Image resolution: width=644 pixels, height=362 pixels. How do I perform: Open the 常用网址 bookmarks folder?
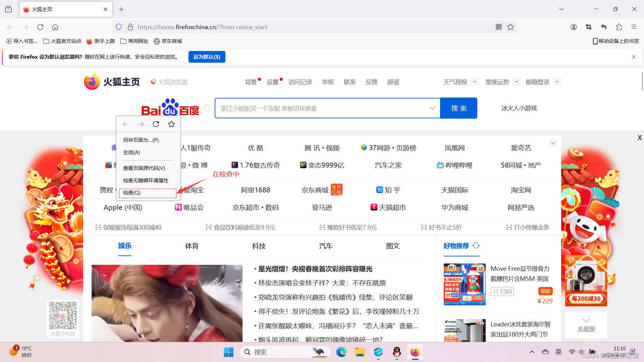134,41
